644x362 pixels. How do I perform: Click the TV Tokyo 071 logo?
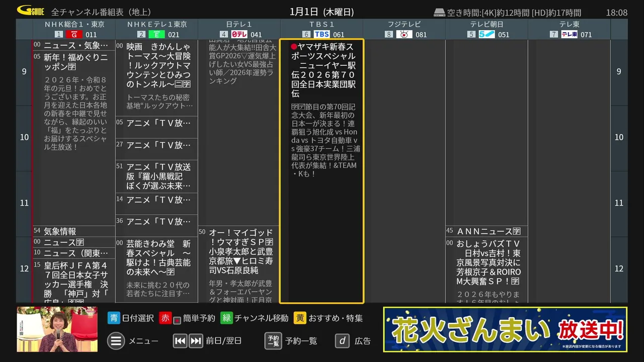click(x=570, y=34)
